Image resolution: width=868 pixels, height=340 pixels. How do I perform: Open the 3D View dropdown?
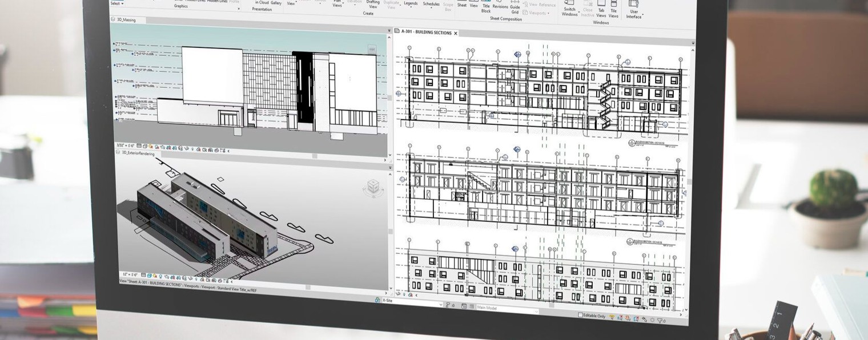click(x=291, y=3)
